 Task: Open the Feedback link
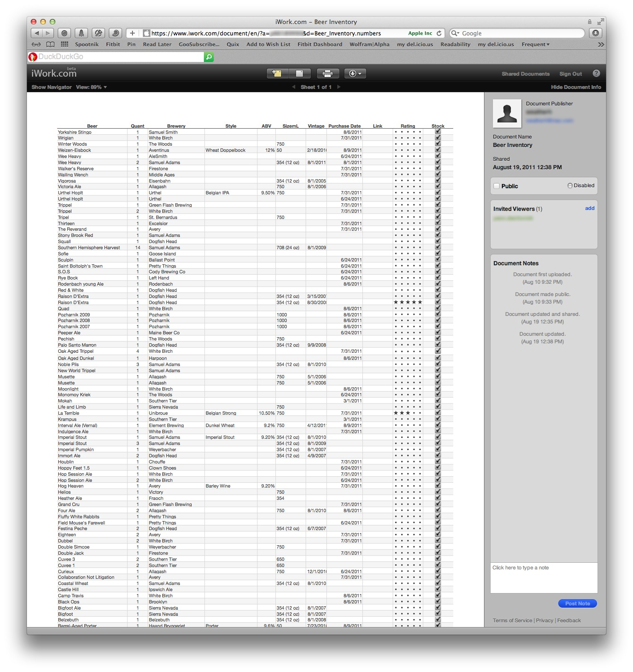click(569, 620)
